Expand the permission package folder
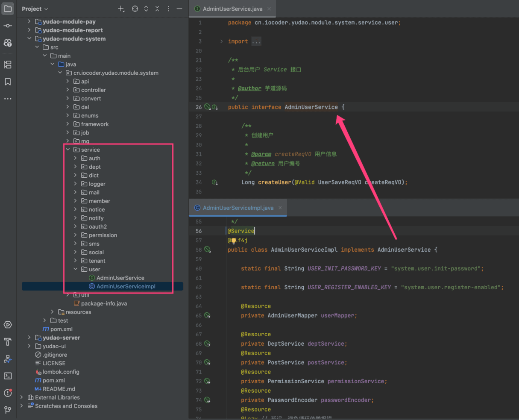The height and width of the screenshot is (420, 519). pos(76,235)
